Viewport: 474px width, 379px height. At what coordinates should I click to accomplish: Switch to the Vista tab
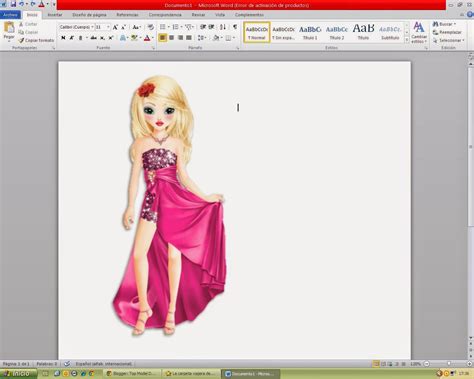pos(220,15)
